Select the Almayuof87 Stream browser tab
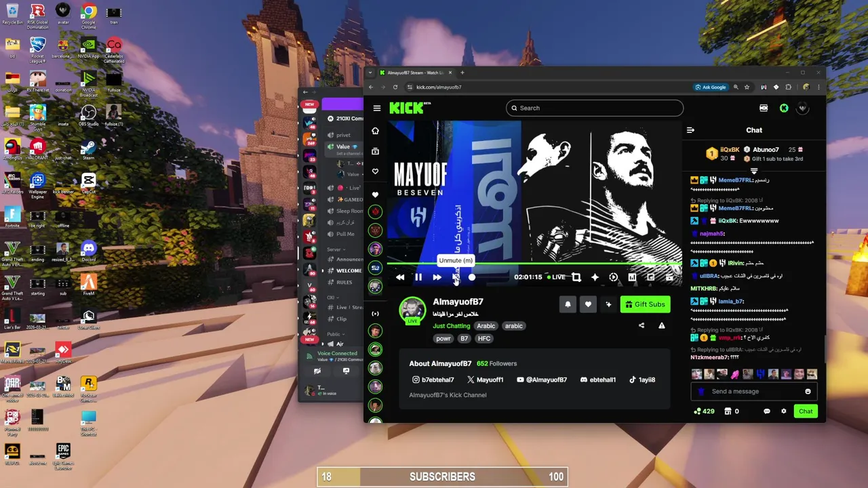The image size is (868, 488). coord(416,73)
